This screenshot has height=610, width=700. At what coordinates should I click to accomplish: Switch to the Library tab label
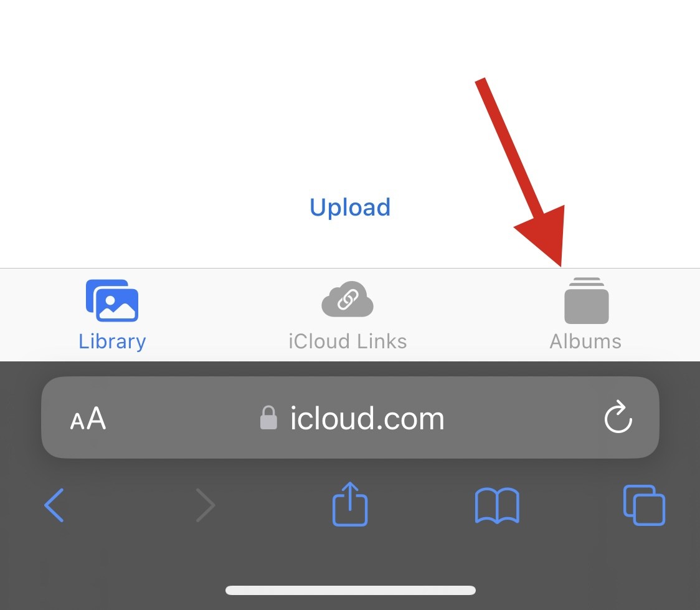[x=112, y=341]
